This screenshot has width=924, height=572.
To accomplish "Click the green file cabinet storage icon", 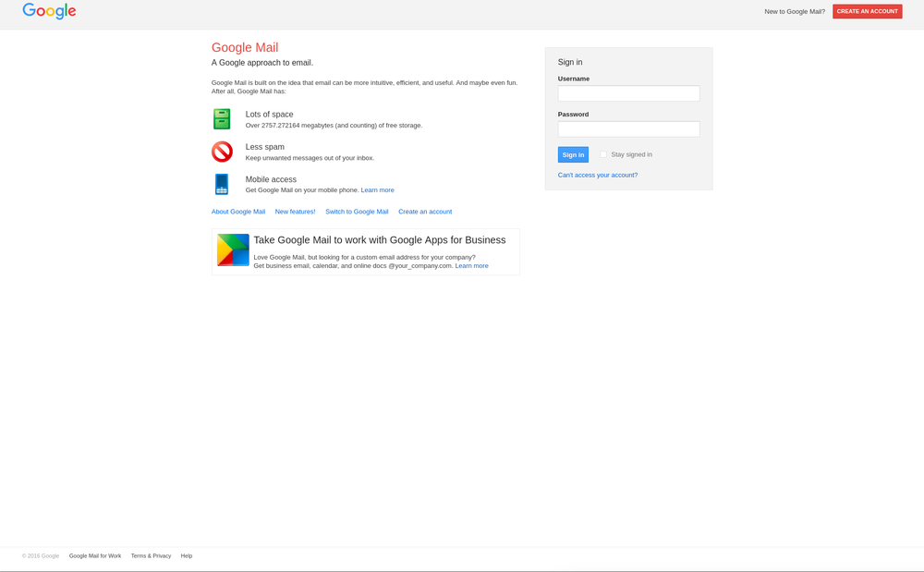I will coord(222,118).
